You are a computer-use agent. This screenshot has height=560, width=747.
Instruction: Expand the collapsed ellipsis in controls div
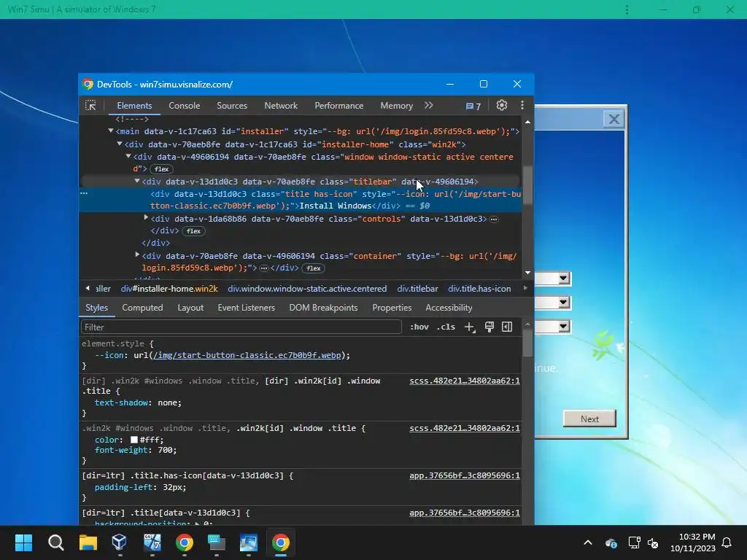tap(494, 219)
